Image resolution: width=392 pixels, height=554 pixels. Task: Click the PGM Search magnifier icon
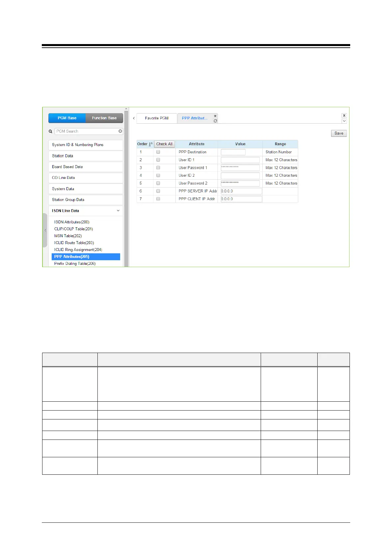point(50,131)
